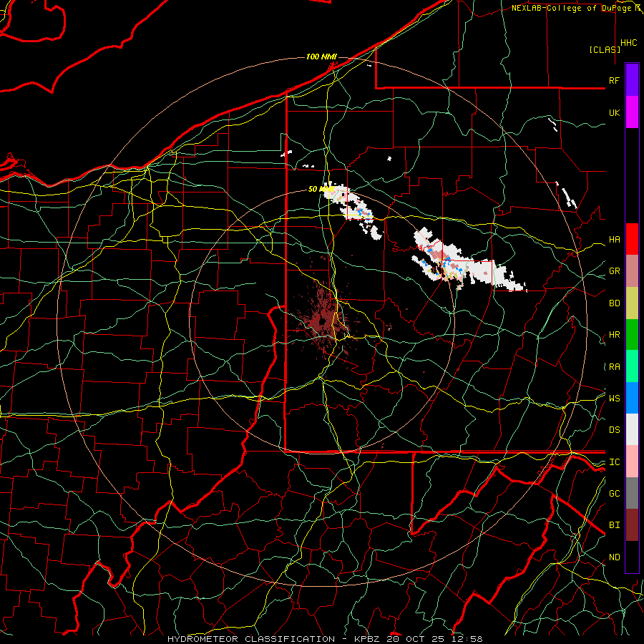Click the gray GC legend swatch
644x644 pixels.
point(632,493)
